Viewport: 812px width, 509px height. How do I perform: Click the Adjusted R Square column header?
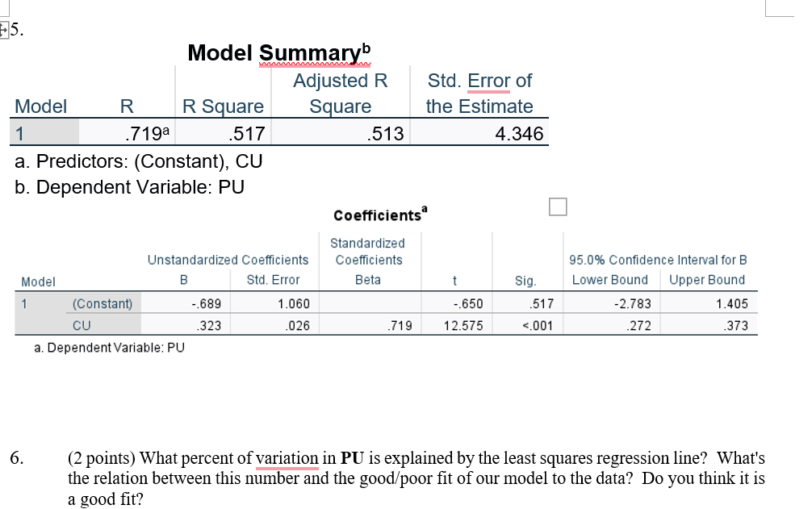click(340, 93)
